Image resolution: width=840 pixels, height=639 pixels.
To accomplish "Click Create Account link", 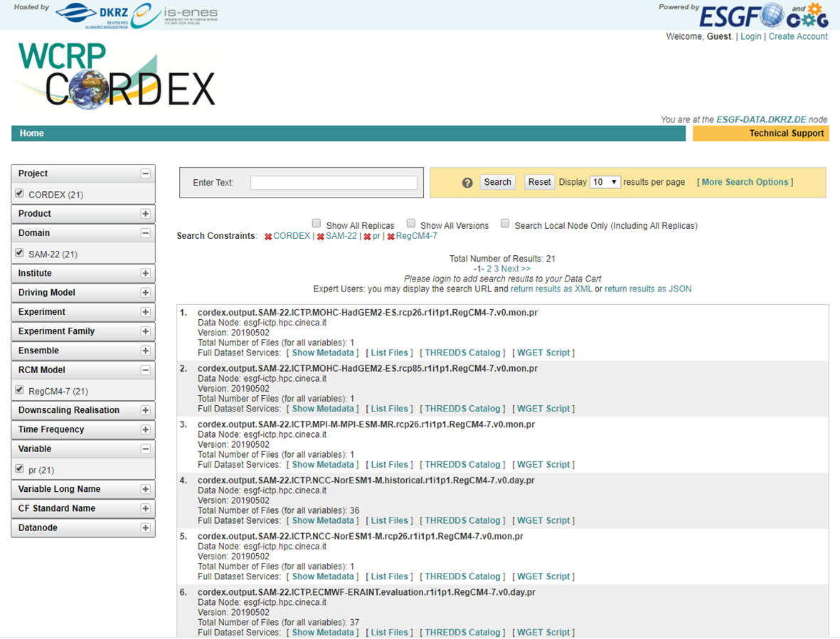I will (x=797, y=36).
